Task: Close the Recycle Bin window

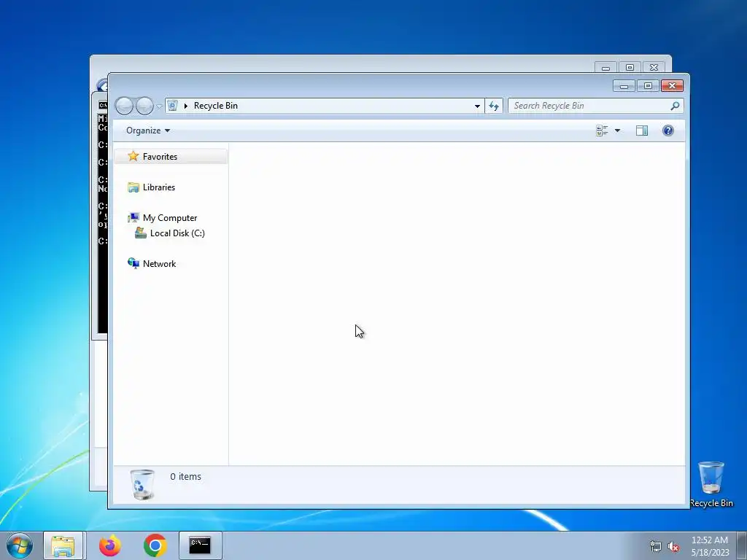Action: (672, 86)
